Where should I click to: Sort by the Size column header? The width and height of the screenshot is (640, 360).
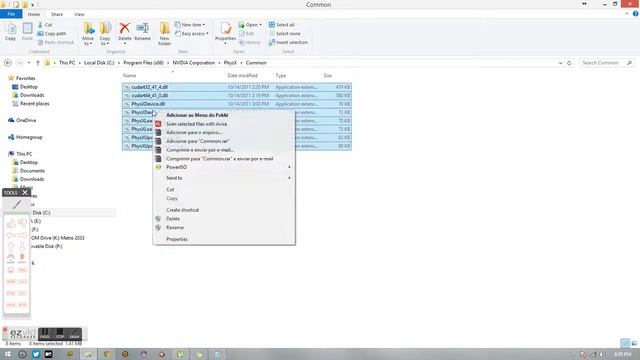click(328, 76)
